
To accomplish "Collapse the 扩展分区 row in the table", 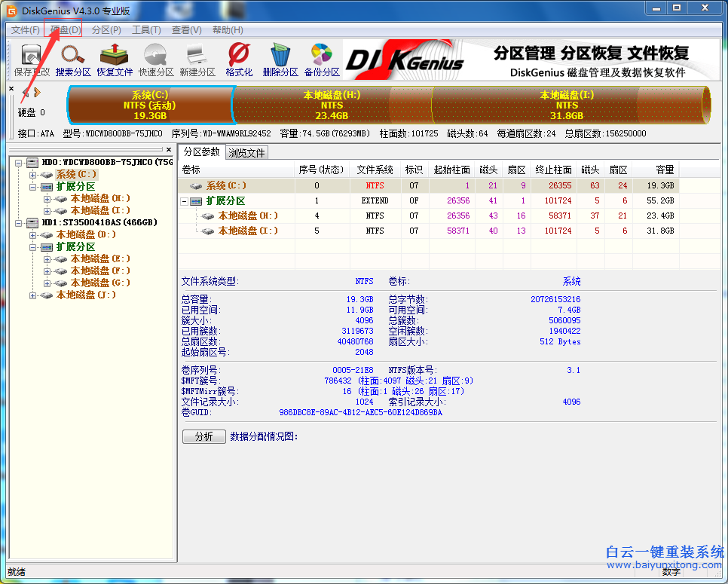I will [x=185, y=200].
